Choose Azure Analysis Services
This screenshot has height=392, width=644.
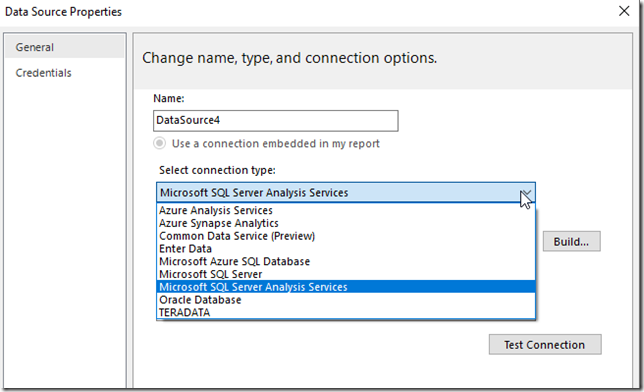tap(346, 210)
